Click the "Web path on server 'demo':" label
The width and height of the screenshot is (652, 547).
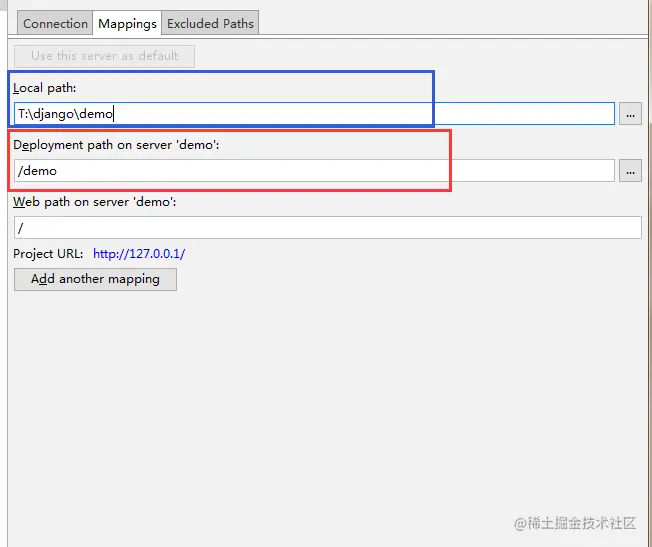(x=94, y=202)
